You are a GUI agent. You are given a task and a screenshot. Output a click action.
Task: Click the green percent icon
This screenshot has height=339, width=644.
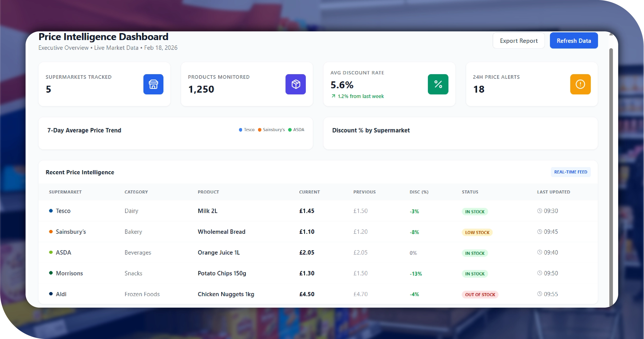[438, 84]
